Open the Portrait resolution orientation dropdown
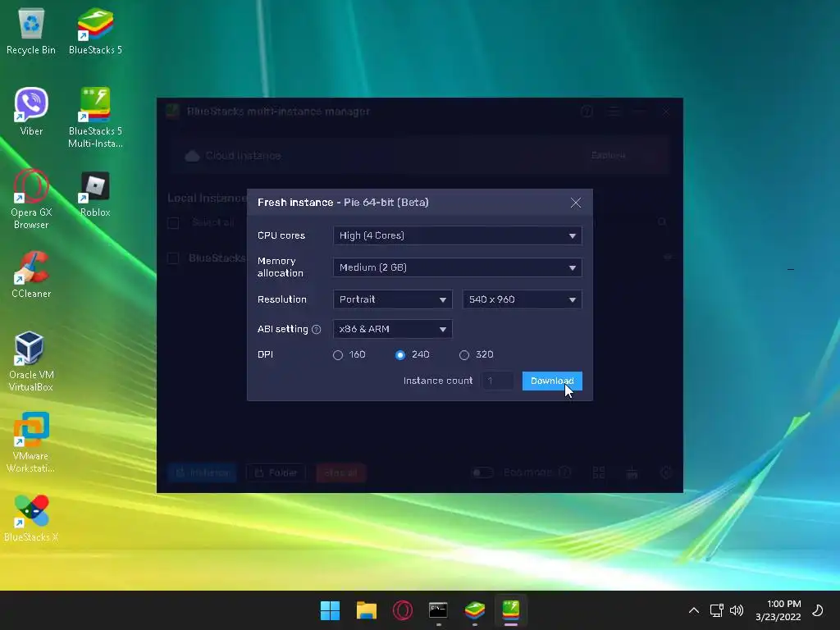The width and height of the screenshot is (840, 630). [392, 299]
